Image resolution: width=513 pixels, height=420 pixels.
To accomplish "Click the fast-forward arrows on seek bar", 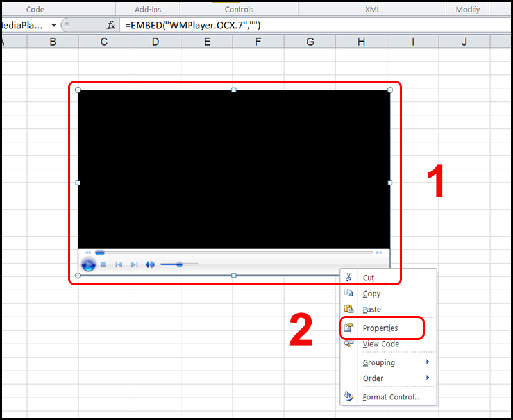I will tap(379, 253).
